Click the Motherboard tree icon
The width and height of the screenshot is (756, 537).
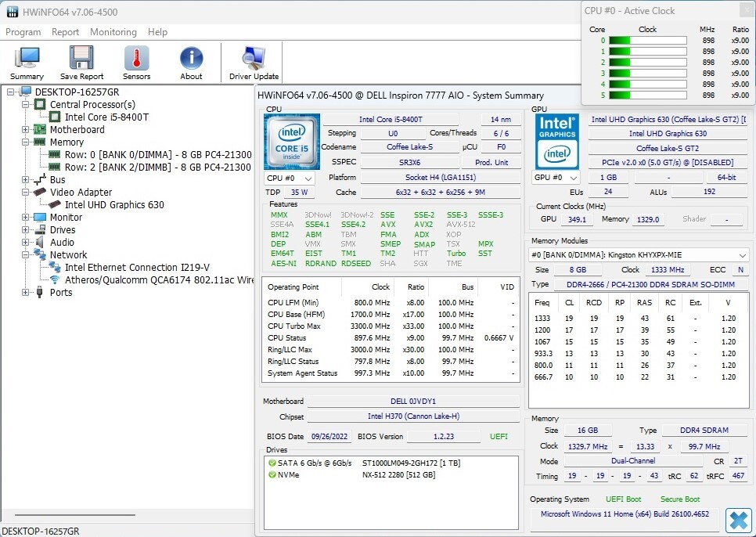(40, 130)
